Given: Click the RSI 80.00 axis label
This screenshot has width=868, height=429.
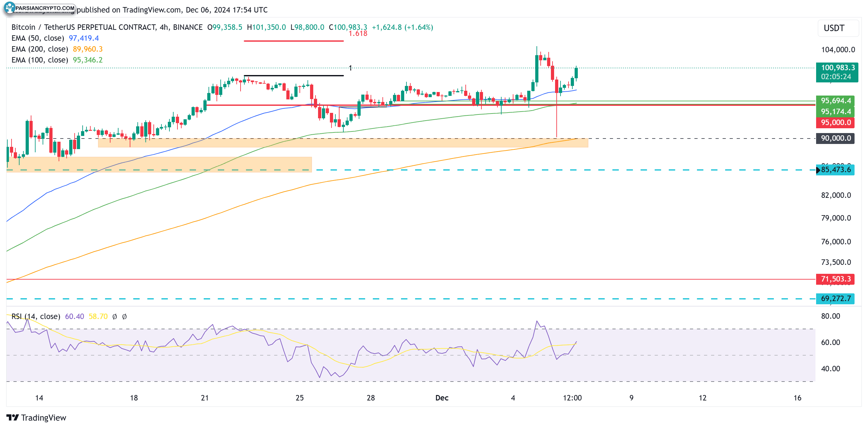Looking at the screenshot, I should pyautogui.click(x=831, y=316).
